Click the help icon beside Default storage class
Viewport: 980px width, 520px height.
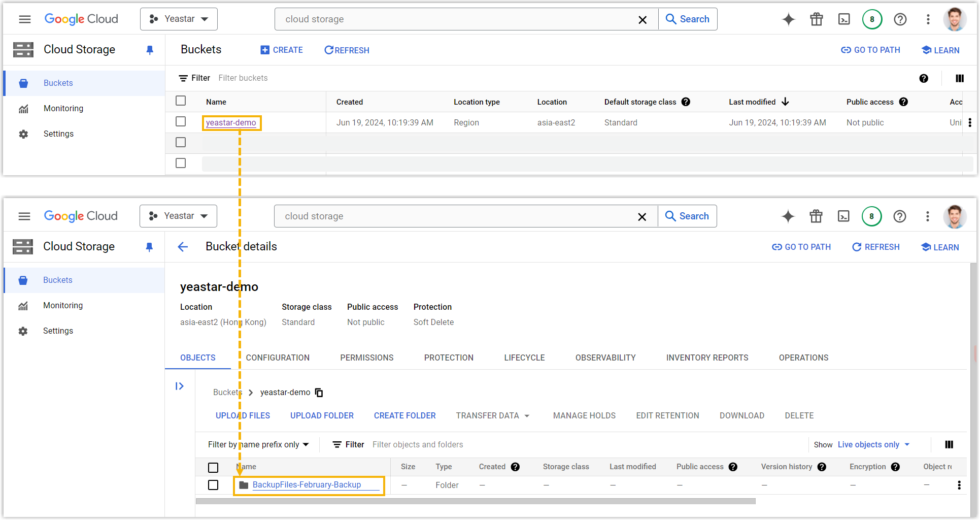(x=686, y=102)
